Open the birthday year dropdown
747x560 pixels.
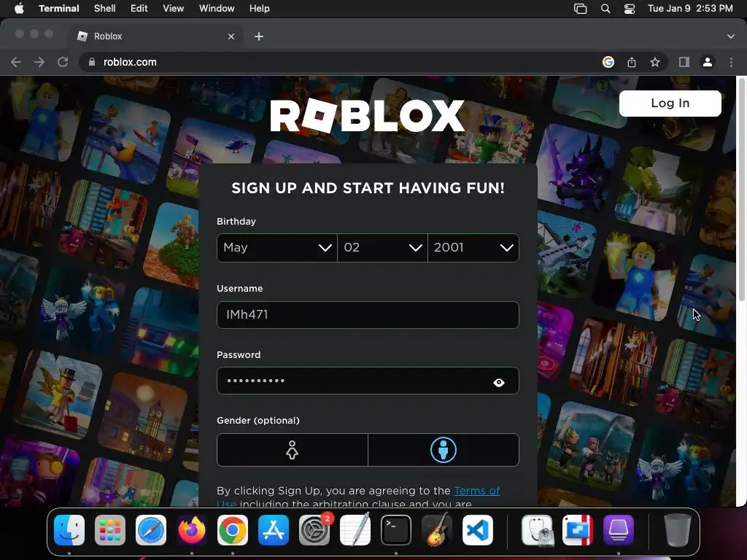[473, 248]
